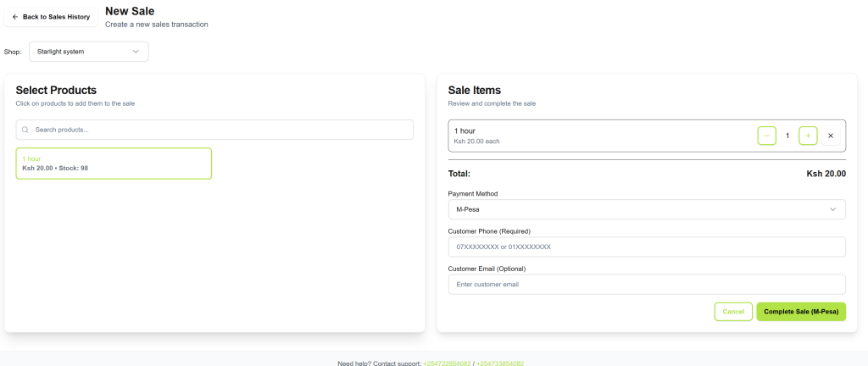Focus the Customer Phone field

pyautogui.click(x=647, y=247)
